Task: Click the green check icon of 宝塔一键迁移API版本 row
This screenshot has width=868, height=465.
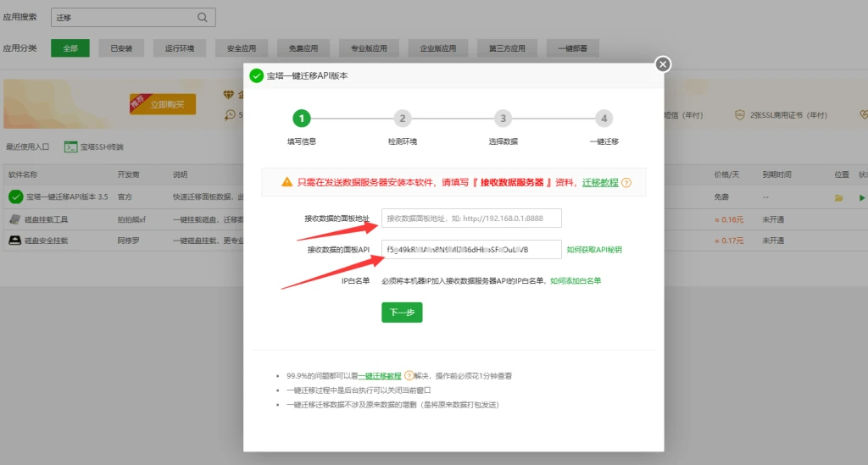Action: coord(15,197)
